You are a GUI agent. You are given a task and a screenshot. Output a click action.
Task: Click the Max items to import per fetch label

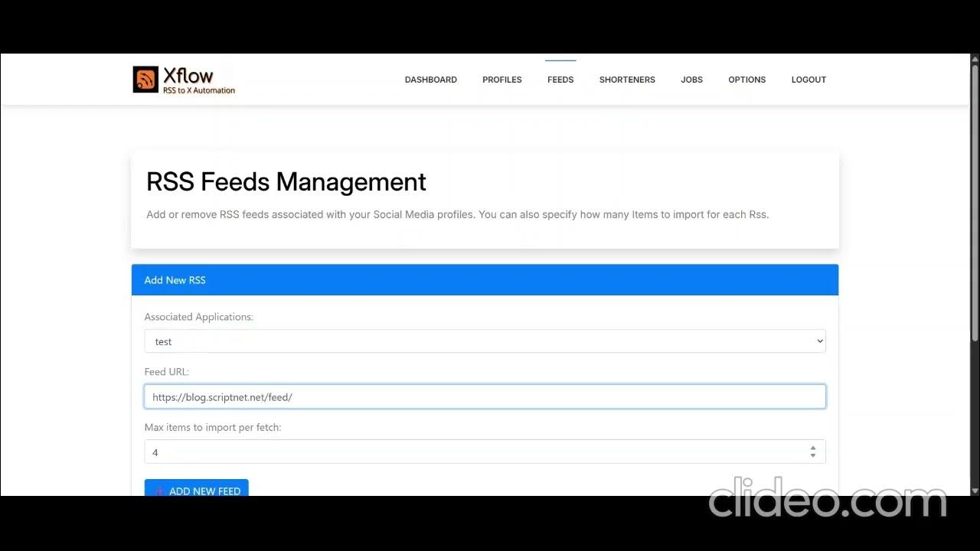pos(213,427)
